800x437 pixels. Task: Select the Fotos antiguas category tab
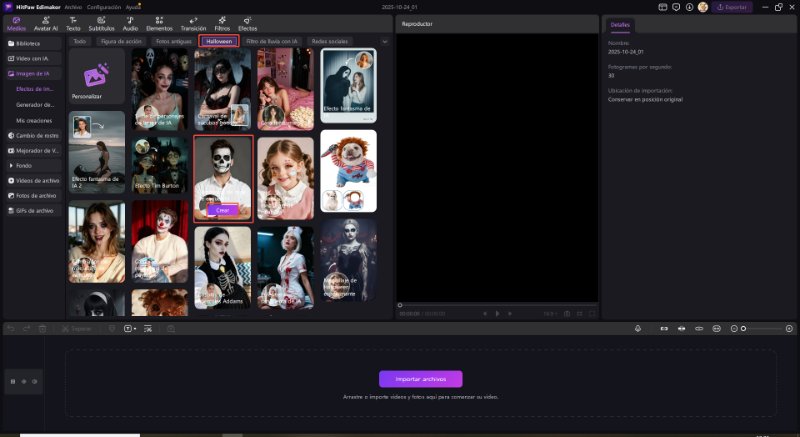pyautogui.click(x=174, y=42)
